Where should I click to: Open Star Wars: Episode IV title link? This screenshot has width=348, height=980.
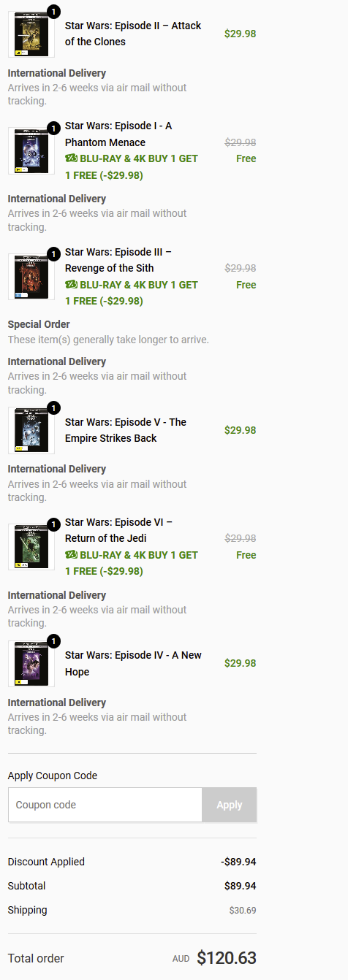click(x=133, y=663)
